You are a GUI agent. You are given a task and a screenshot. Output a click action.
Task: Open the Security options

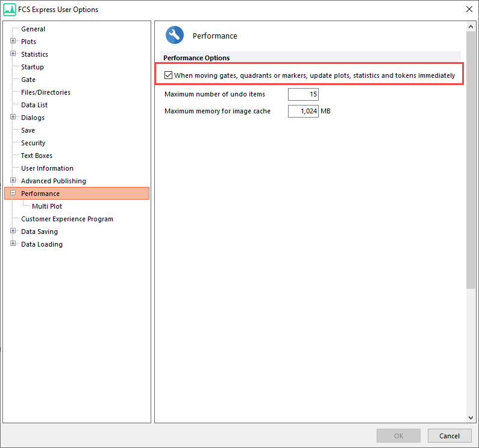coord(33,143)
